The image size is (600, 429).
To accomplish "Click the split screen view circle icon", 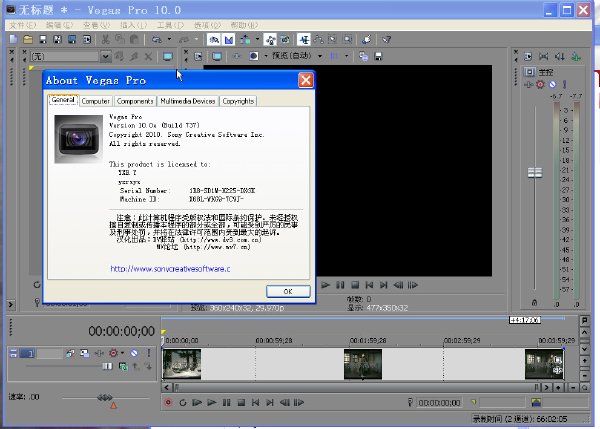I will point(253,56).
